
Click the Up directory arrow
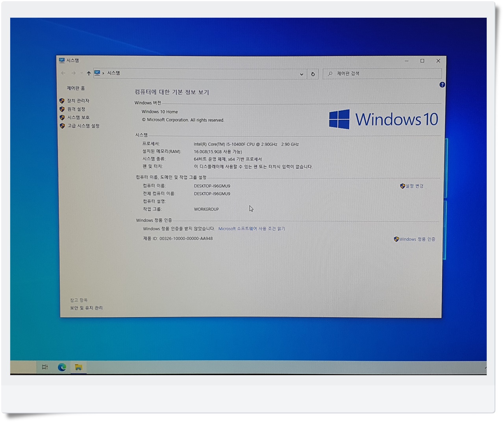[x=89, y=73]
